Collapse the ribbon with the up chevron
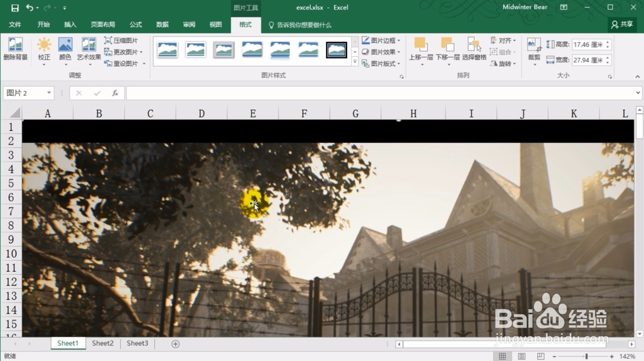The width and height of the screenshot is (644, 361). pos(638,77)
